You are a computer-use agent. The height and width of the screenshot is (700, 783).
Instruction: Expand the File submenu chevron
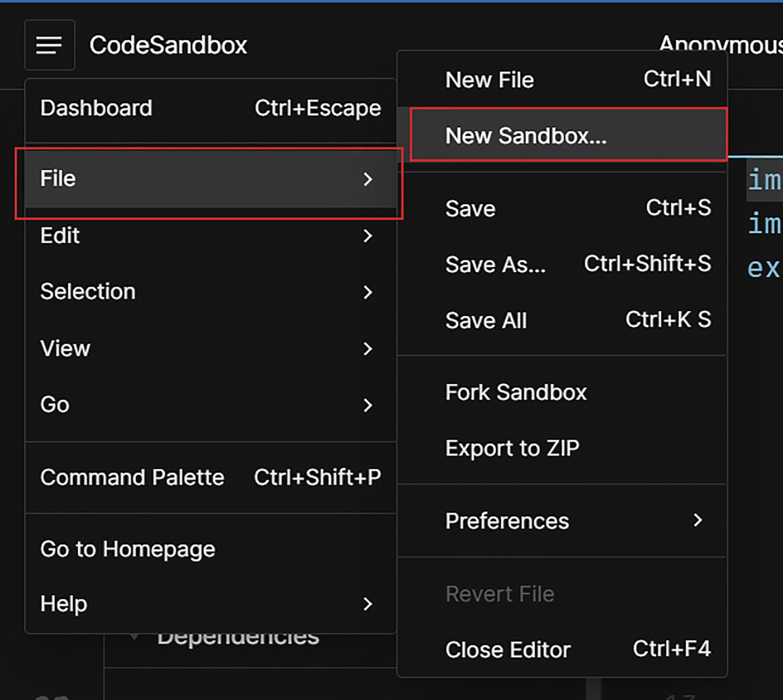pos(368,179)
